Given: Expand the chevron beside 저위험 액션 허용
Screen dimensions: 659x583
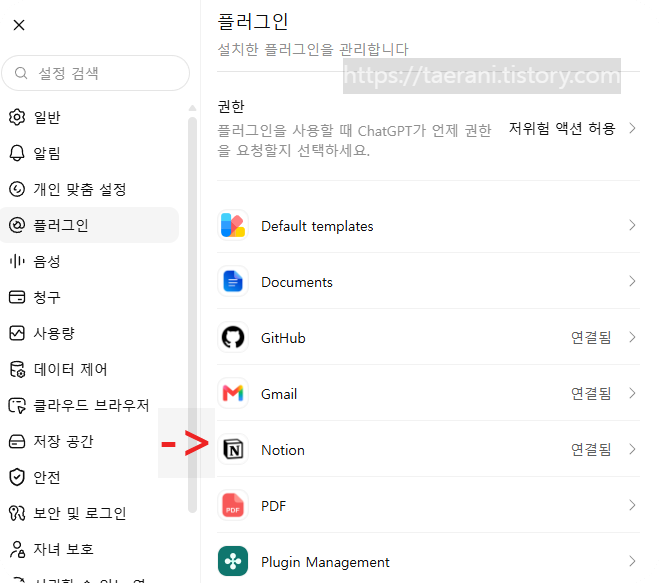Looking at the screenshot, I should (632, 128).
